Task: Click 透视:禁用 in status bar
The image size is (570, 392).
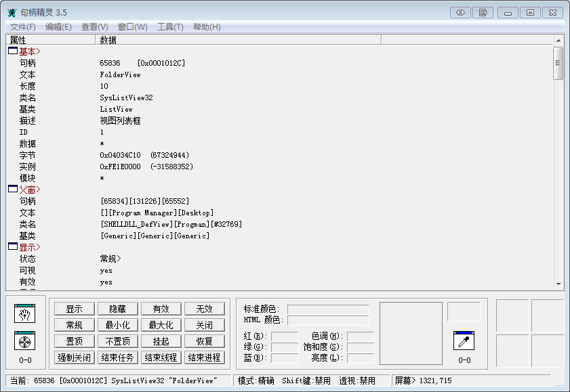Action: click(357, 380)
